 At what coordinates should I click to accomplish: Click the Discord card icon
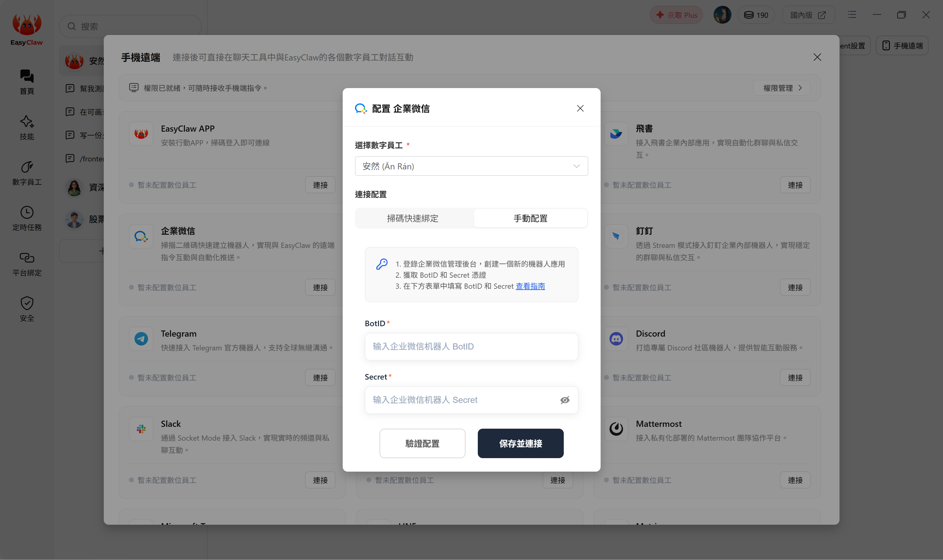tap(616, 338)
